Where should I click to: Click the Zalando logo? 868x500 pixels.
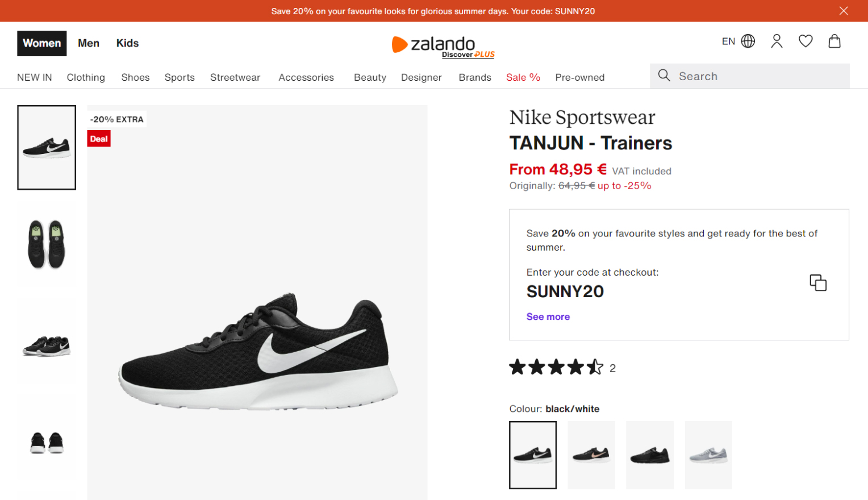[441, 45]
